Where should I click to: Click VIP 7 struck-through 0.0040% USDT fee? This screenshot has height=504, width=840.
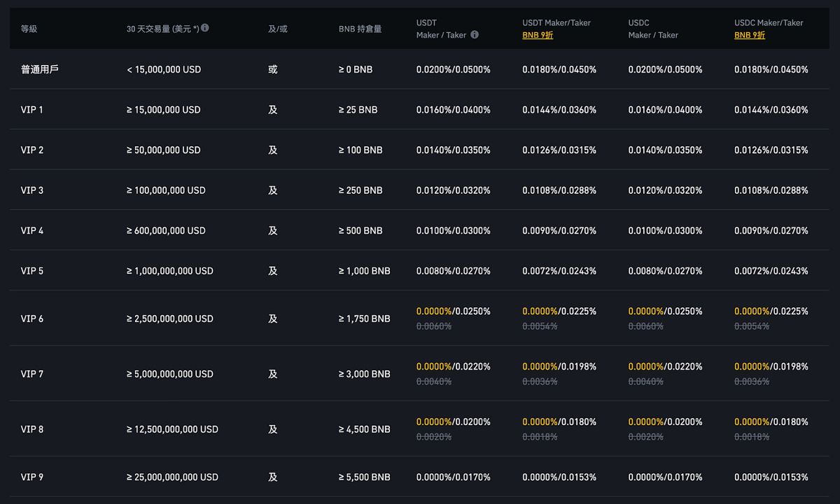click(x=434, y=381)
